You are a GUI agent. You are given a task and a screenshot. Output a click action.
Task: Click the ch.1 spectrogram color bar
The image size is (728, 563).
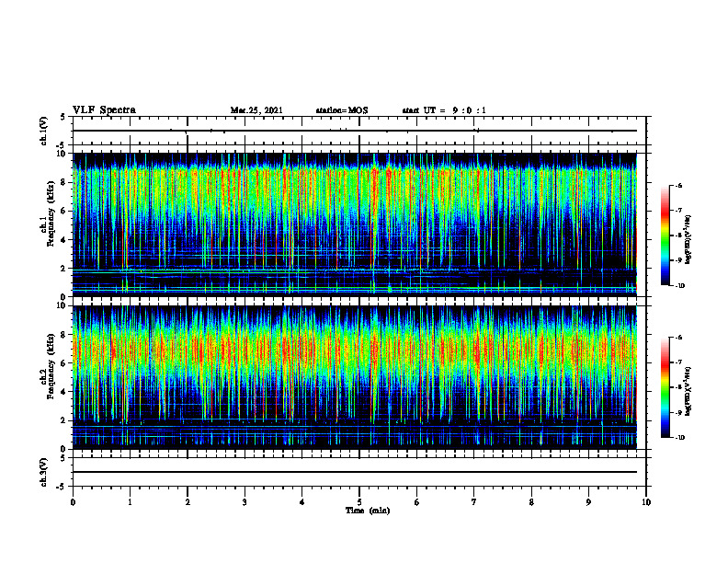665,236
